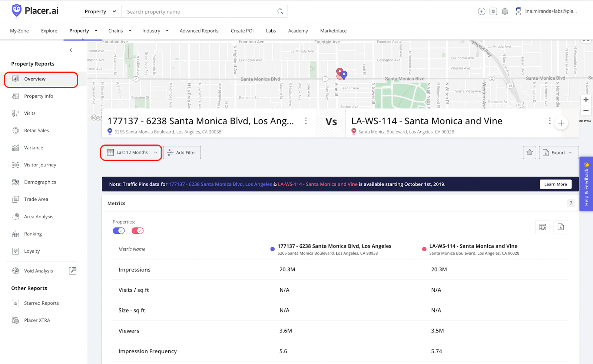
Task: Open Metrics help question mark
Action: point(571,203)
